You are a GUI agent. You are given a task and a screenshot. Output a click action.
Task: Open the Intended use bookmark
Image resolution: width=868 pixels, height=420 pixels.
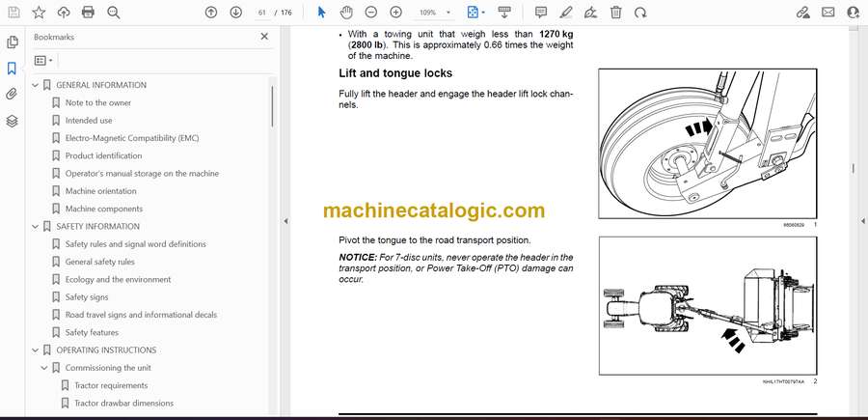click(x=89, y=121)
